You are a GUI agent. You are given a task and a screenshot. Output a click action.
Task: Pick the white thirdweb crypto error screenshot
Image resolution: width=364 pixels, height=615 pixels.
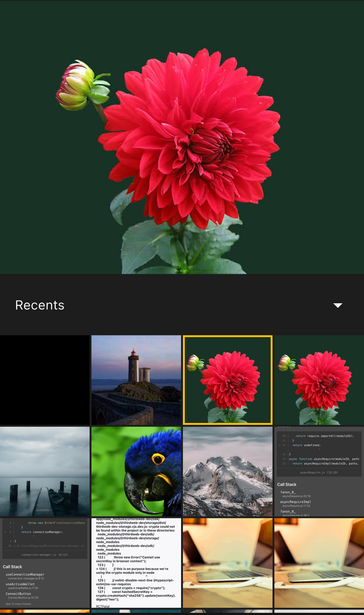click(x=136, y=563)
